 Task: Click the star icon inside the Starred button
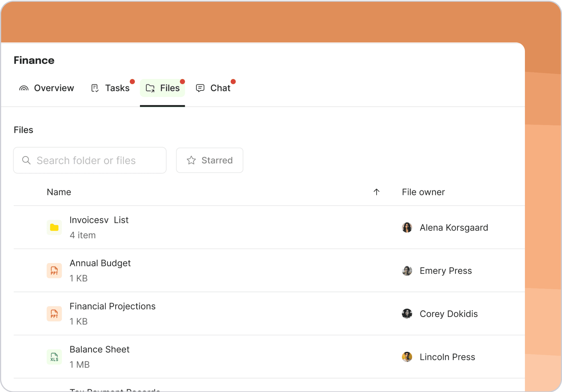191,160
